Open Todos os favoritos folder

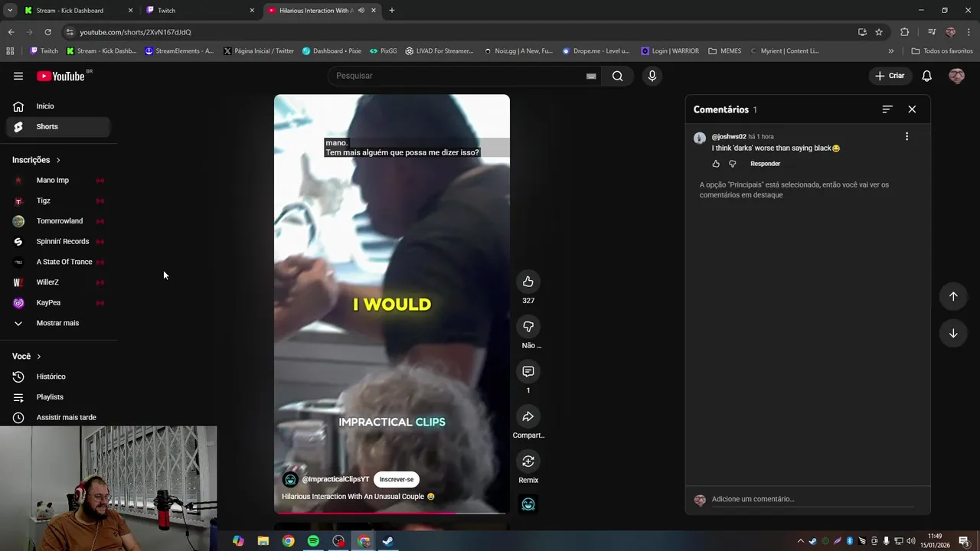point(942,51)
